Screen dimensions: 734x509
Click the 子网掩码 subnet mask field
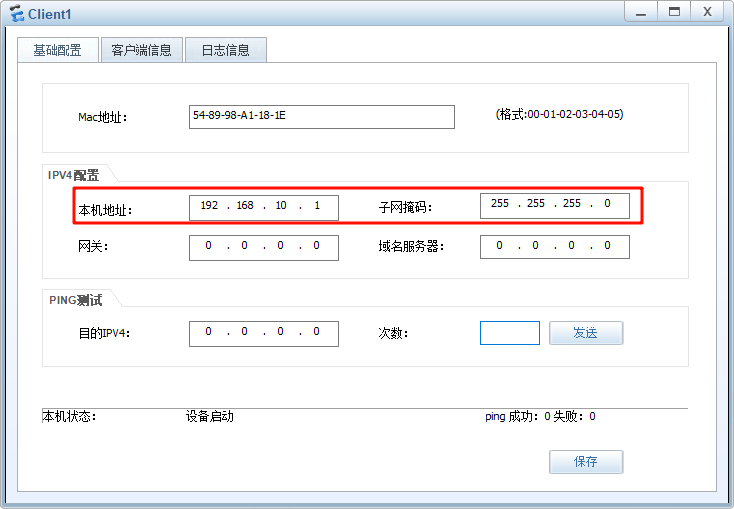tap(555, 206)
